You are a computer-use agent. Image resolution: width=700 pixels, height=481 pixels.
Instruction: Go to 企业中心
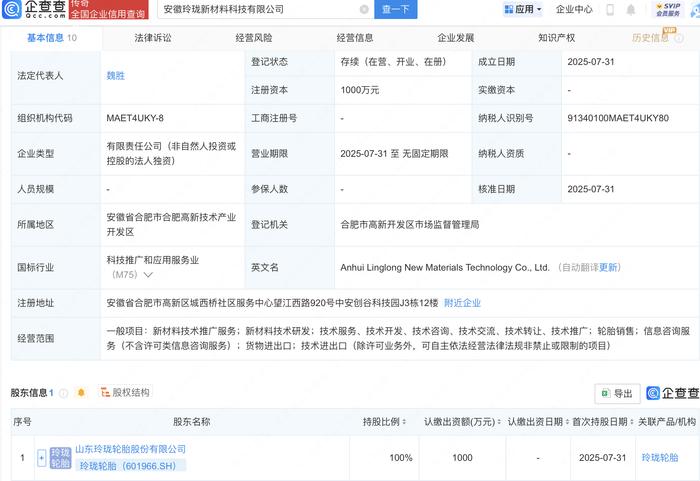coord(574,9)
